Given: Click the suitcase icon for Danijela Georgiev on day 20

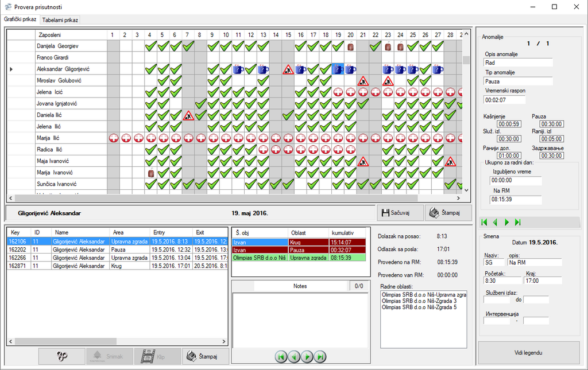Looking at the screenshot, I should pyautogui.click(x=350, y=46).
